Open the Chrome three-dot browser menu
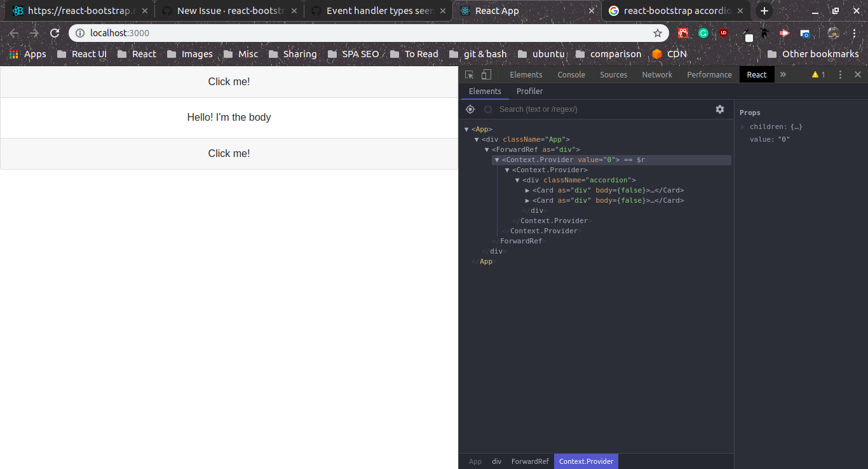Viewport: 868px width, 469px height. click(x=855, y=32)
